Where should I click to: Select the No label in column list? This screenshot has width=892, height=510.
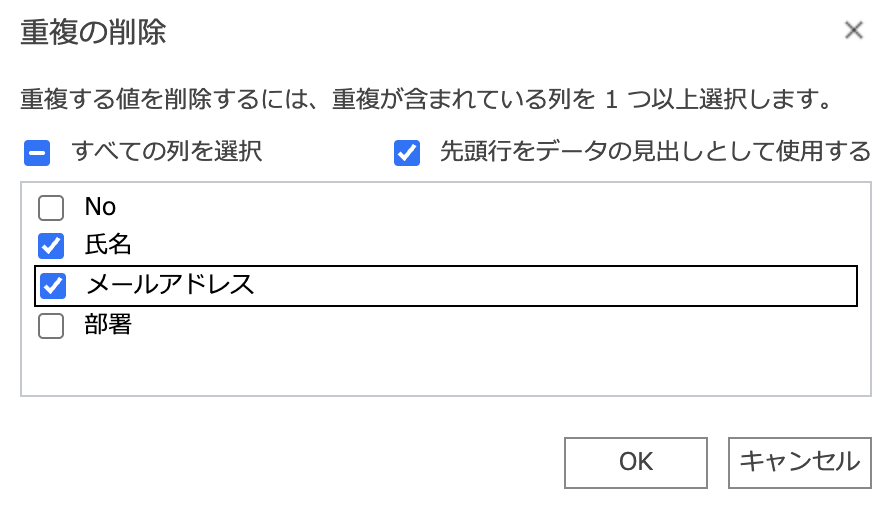[x=101, y=207]
